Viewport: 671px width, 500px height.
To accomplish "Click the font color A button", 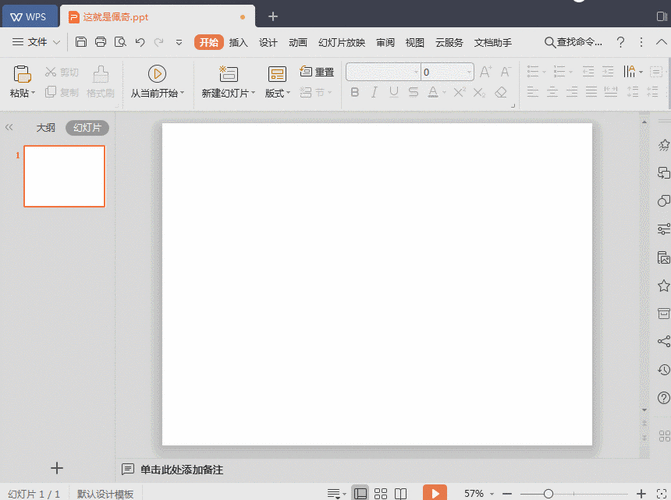I will [433, 92].
